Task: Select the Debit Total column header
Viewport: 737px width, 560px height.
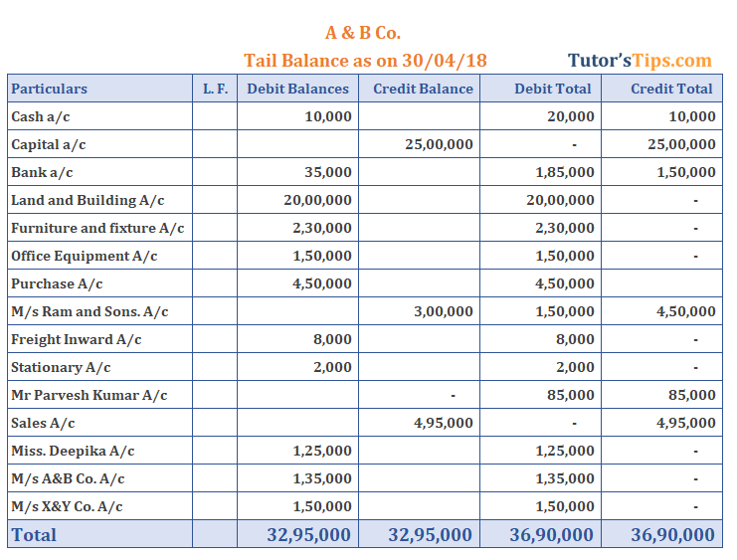Action: click(x=553, y=89)
